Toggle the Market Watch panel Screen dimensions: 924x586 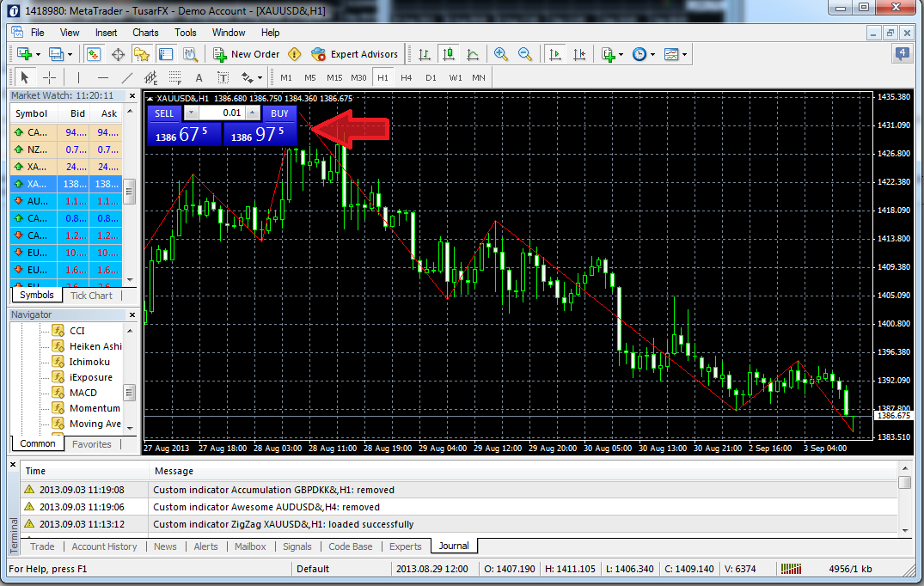pos(94,54)
